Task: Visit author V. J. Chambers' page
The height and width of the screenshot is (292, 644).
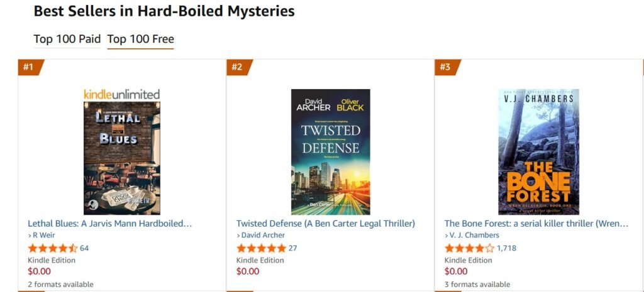Action: pos(474,235)
